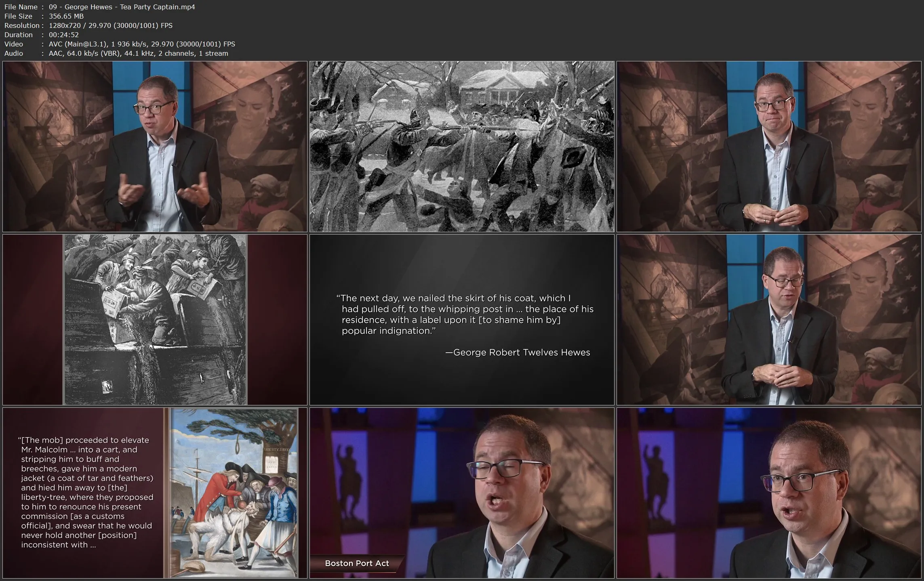The width and height of the screenshot is (924, 581).
Task: Click the "Duration" label
Action: pyautogui.click(x=18, y=35)
